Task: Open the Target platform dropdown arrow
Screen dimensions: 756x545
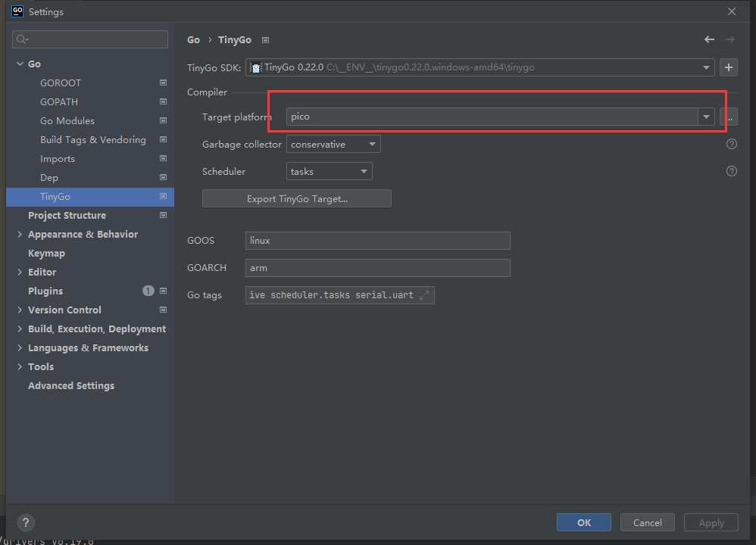Action: pos(706,117)
